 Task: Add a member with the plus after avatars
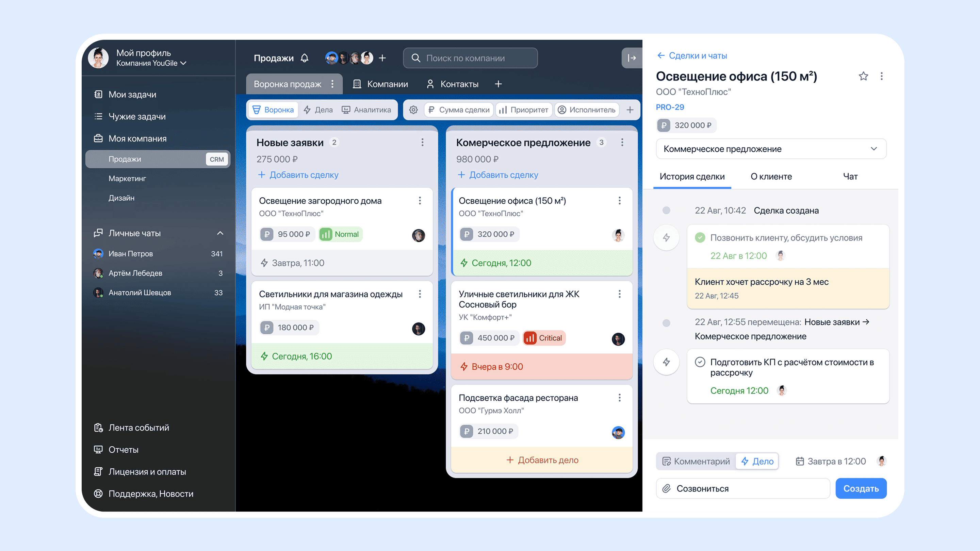point(382,58)
